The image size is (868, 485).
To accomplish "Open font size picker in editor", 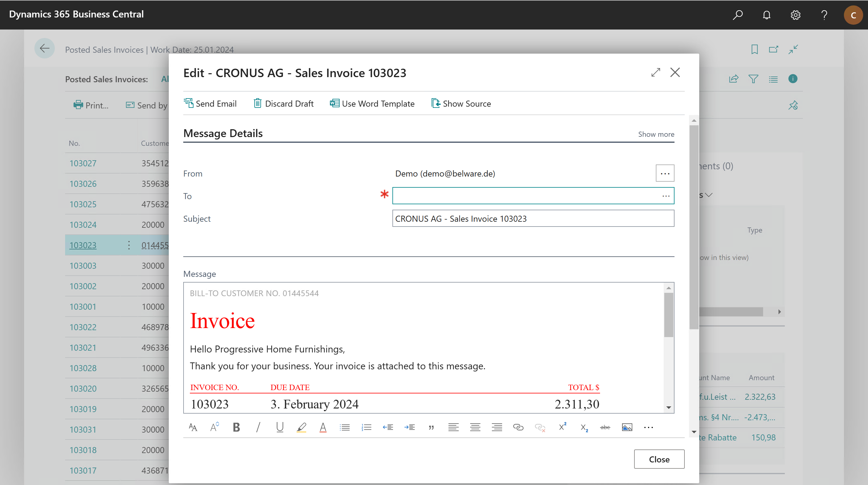I will click(193, 427).
